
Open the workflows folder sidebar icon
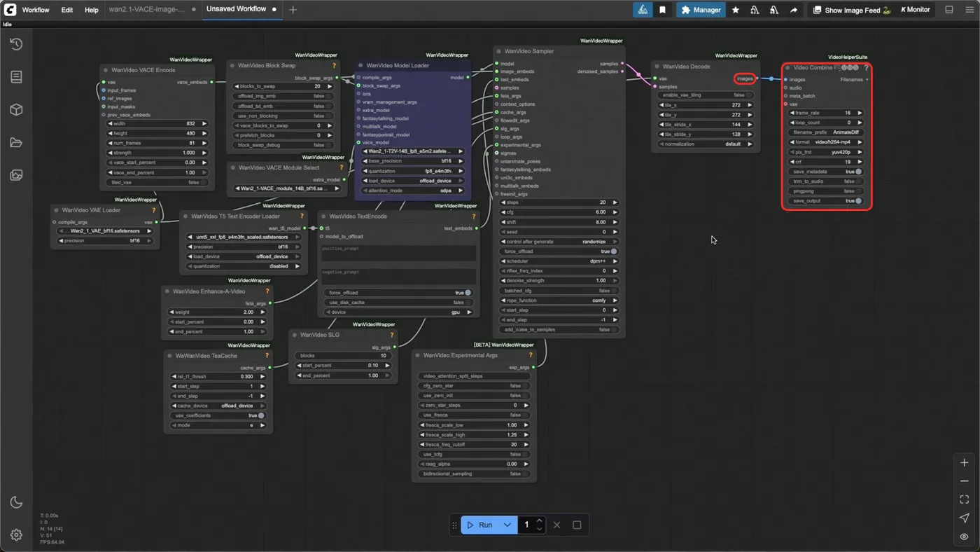[x=16, y=143]
